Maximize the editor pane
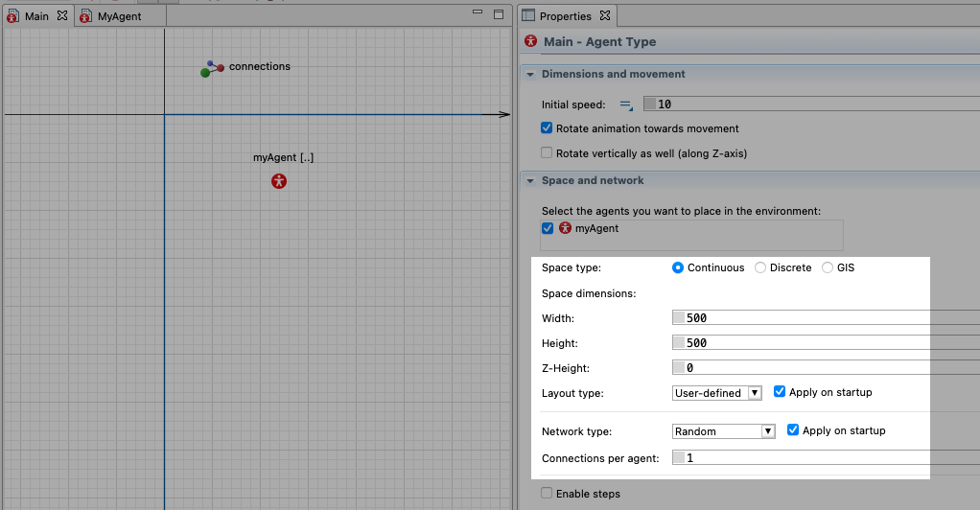This screenshot has width=980, height=510. 498,14
